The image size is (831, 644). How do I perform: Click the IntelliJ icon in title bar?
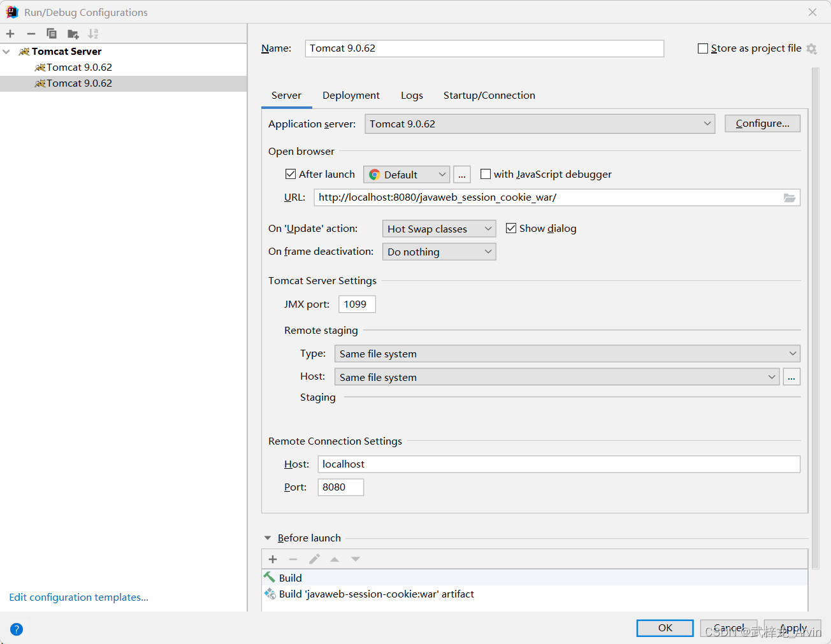(11, 12)
